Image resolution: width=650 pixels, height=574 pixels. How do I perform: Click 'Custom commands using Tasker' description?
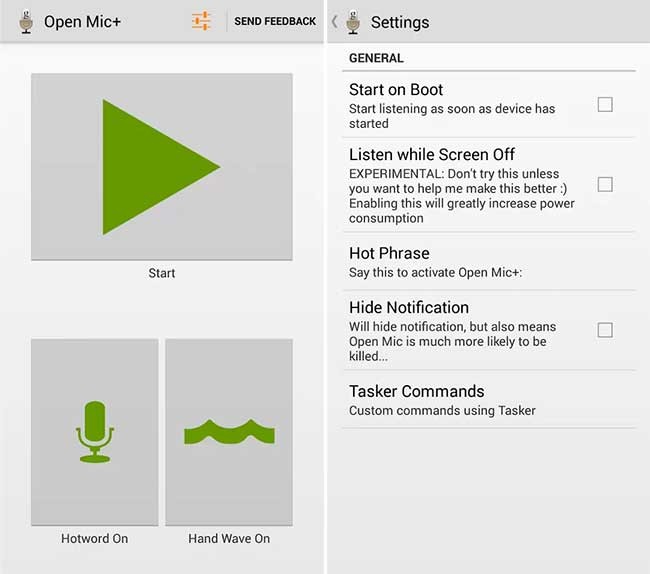coord(442,410)
